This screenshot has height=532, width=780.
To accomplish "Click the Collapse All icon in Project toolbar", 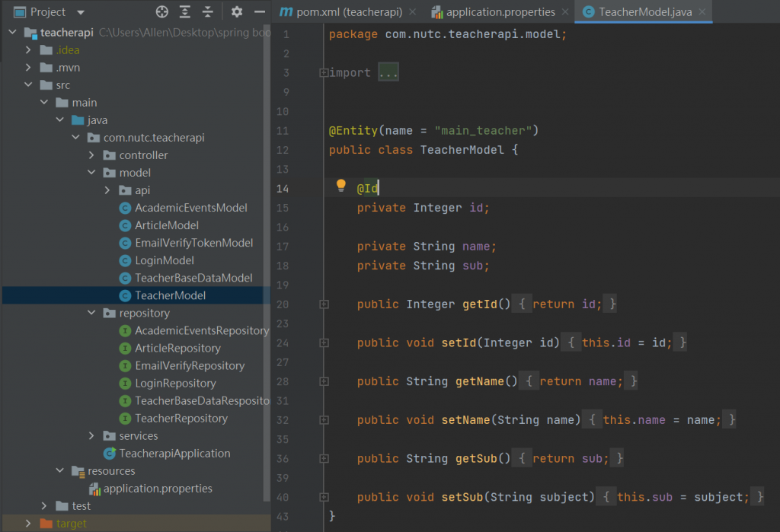I will [207, 11].
